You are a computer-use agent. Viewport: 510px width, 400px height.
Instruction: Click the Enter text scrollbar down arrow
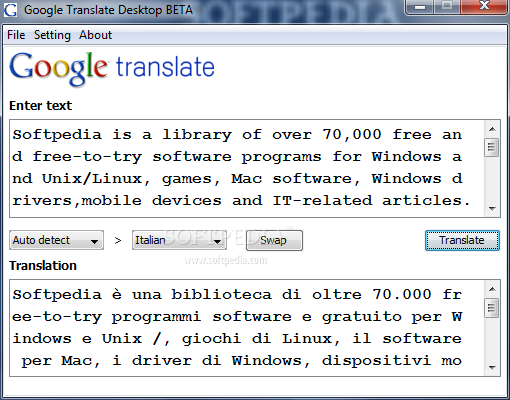tap(492, 209)
